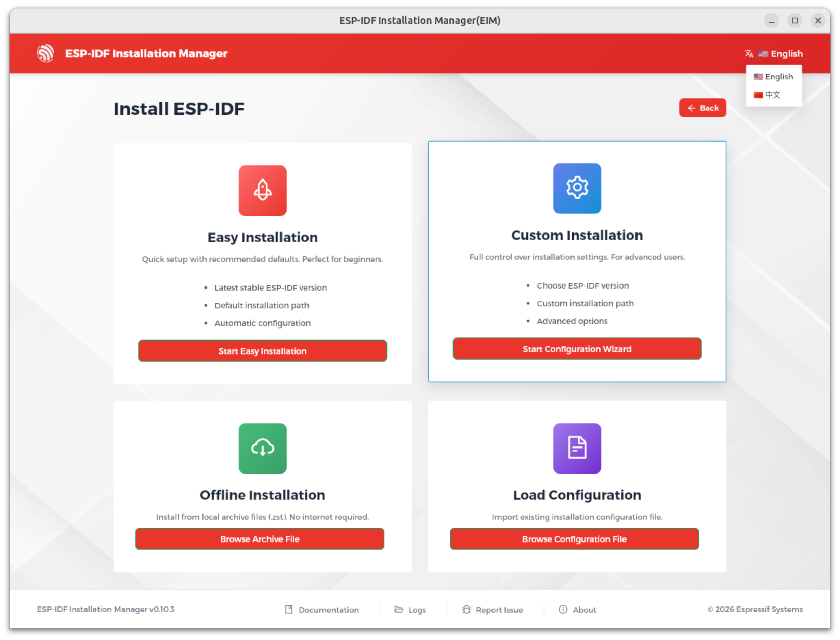Click the info circle icon beside About
The image size is (840, 640).
click(563, 610)
